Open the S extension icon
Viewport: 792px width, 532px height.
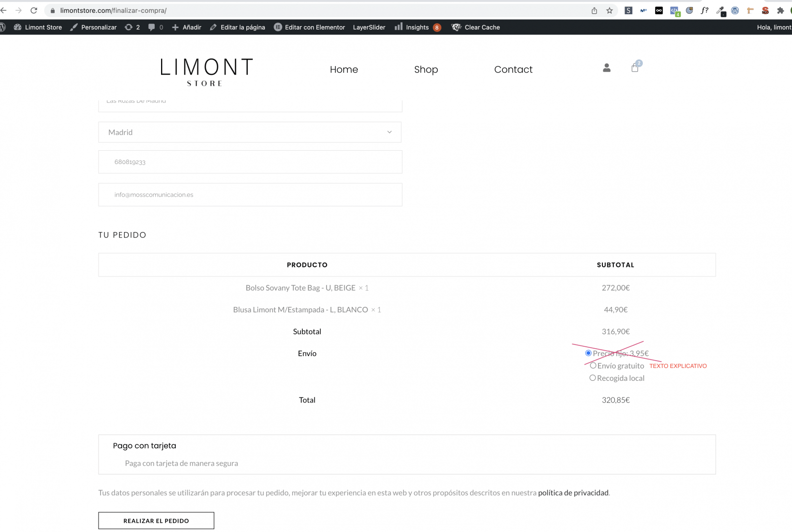point(628,10)
